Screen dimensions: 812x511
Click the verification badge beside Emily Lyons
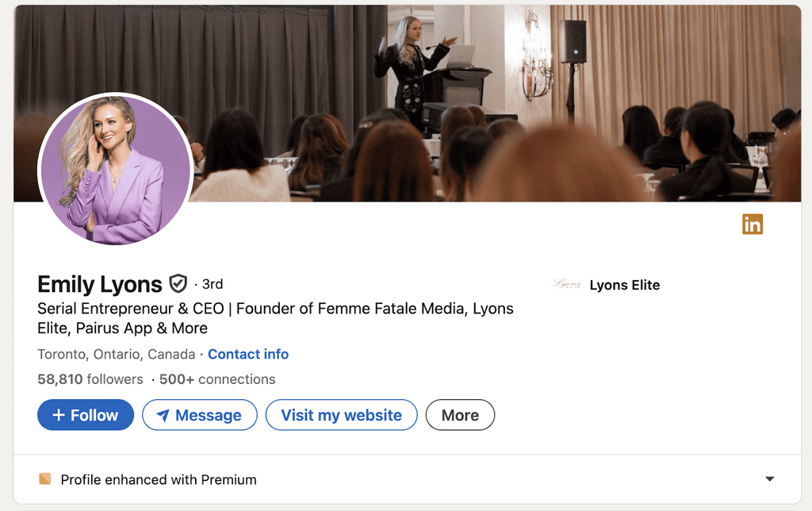[178, 283]
